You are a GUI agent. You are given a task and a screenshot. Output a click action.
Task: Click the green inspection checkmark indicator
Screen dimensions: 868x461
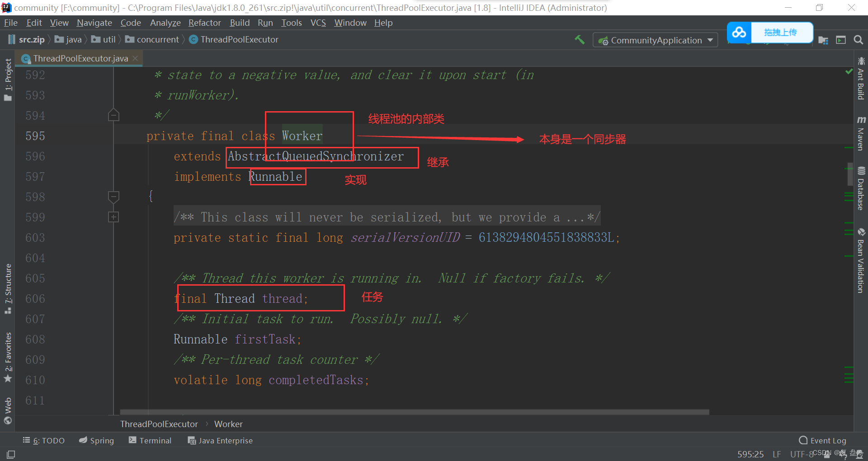[849, 71]
